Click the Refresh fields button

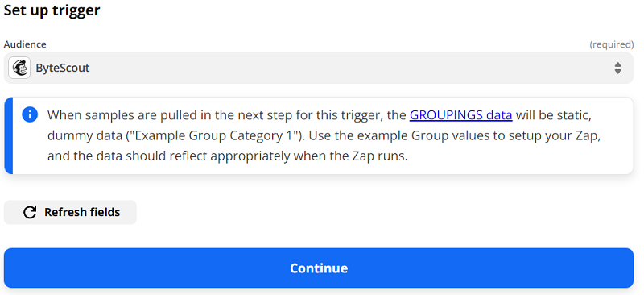(70, 212)
